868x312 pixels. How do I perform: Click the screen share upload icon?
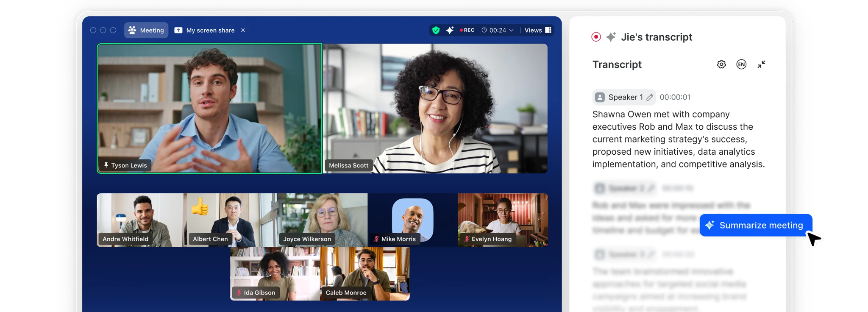point(178,30)
